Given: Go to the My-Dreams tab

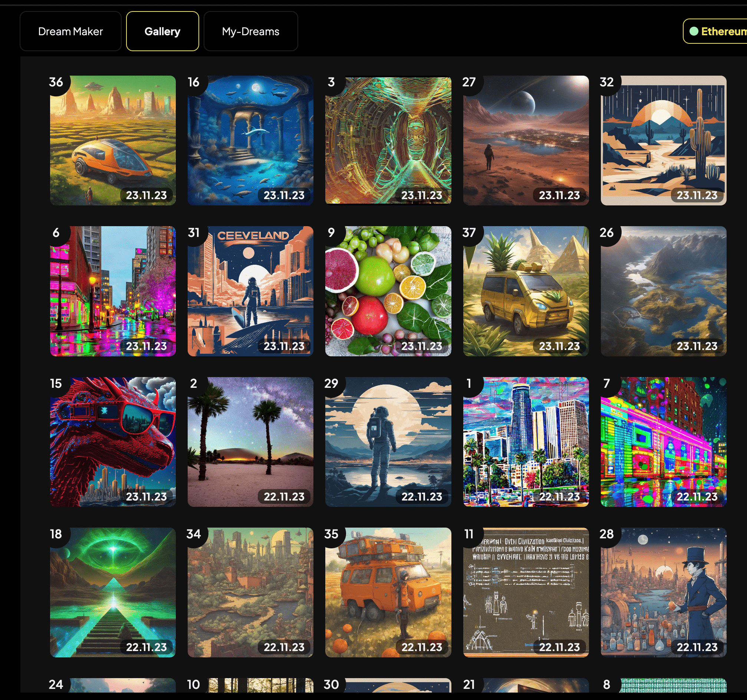Looking at the screenshot, I should 251,31.
